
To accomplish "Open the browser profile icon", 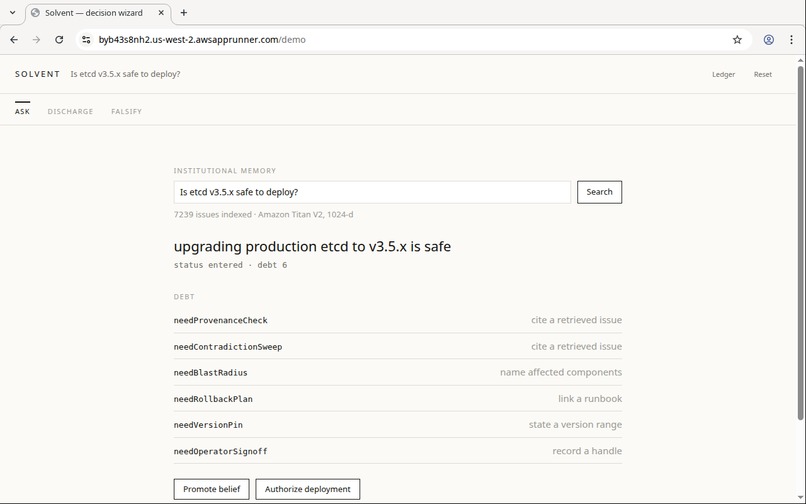I will (x=768, y=40).
